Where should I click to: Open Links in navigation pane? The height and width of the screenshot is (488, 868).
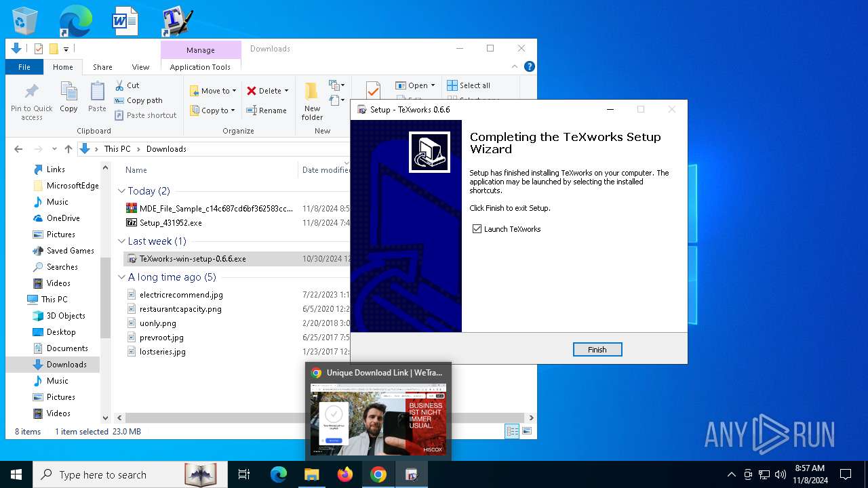point(56,169)
